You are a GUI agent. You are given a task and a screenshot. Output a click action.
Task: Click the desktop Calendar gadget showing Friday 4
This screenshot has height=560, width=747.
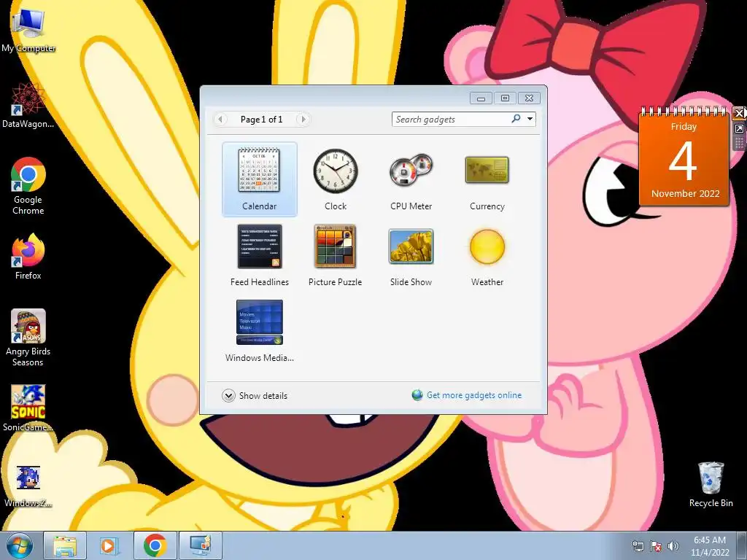click(684, 157)
